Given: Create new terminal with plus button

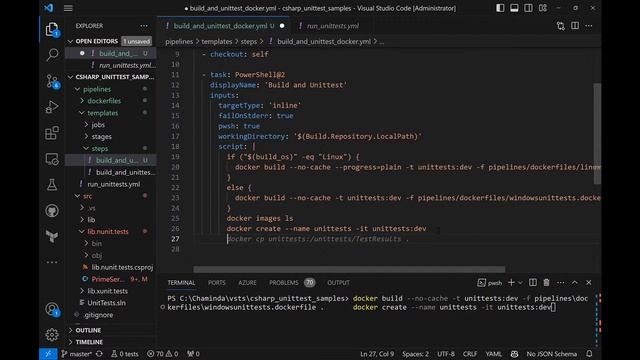Looking at the screenshot, I should point(511,282).
